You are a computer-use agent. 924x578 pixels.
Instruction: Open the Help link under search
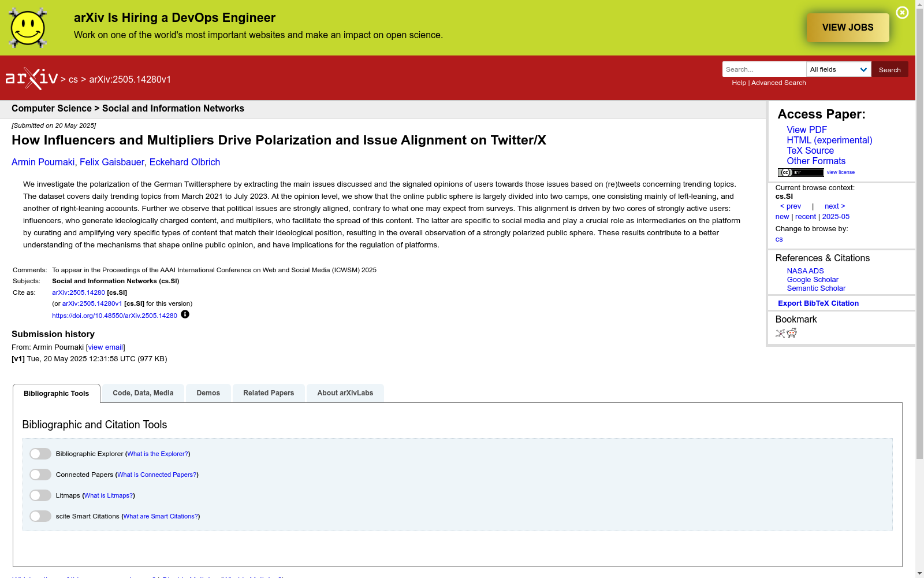739,83
